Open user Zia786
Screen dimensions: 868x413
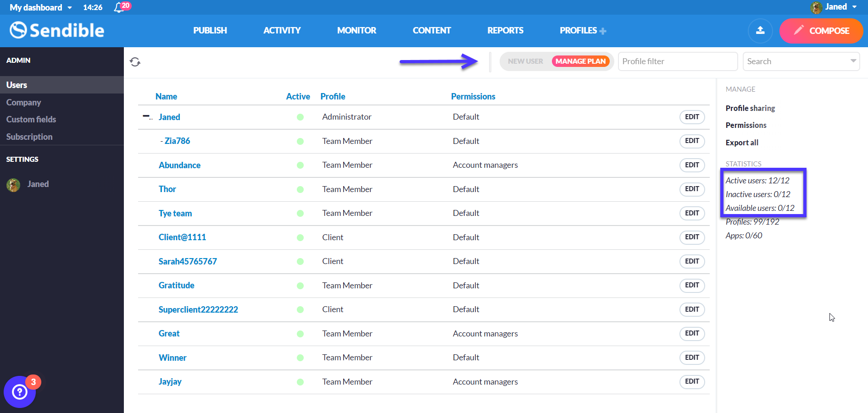177,141
